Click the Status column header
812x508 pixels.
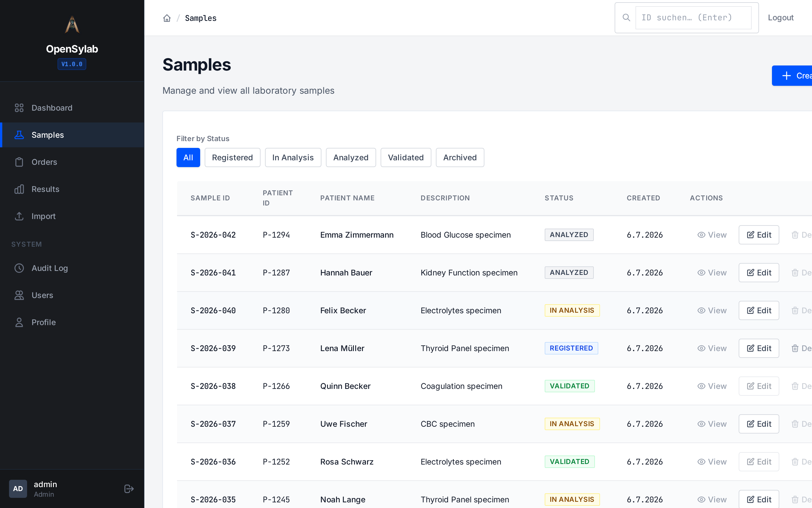559,198
